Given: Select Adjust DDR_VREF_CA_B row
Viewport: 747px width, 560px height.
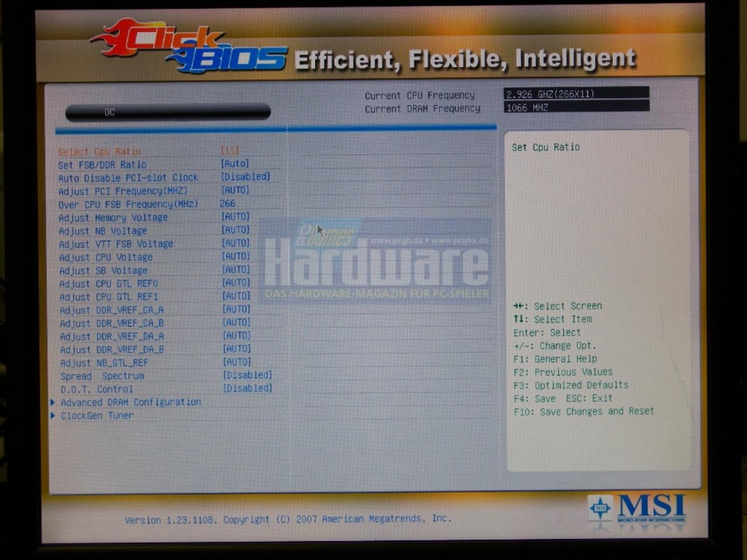Looking at the screenshot, I should 111,324.
